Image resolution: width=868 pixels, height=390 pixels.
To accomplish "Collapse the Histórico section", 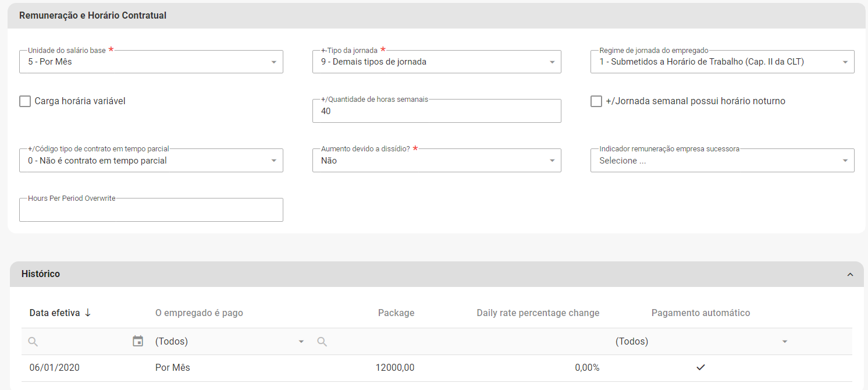I will tap(850, 274).
